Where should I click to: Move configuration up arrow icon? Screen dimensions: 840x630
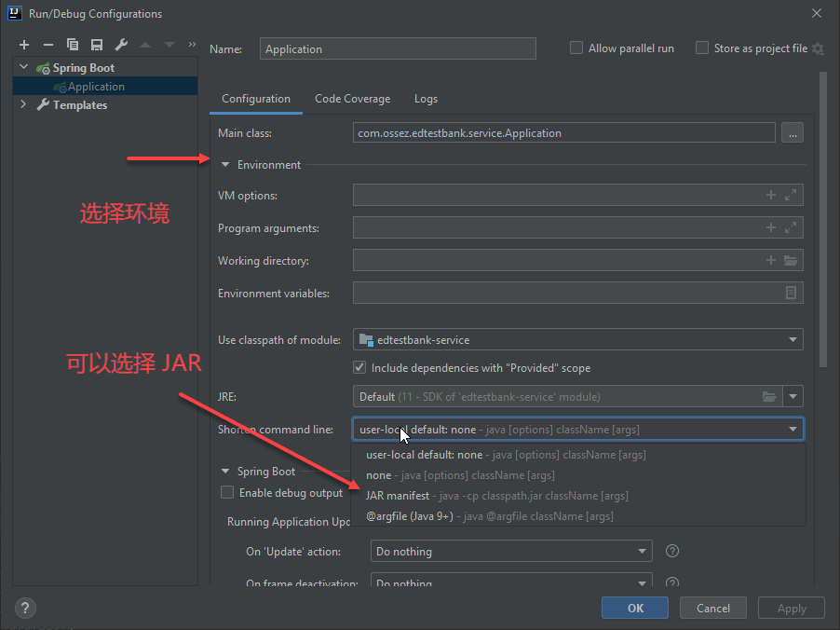145,45
